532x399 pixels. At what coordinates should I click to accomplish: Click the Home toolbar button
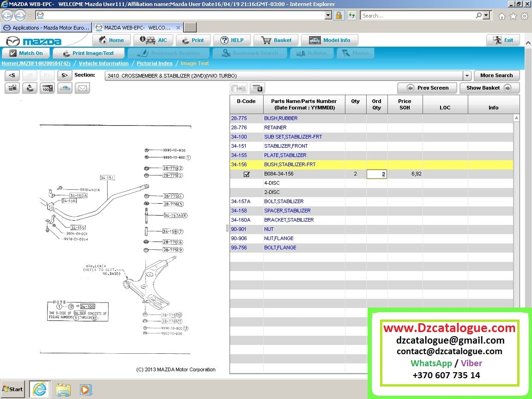(111, 40)
